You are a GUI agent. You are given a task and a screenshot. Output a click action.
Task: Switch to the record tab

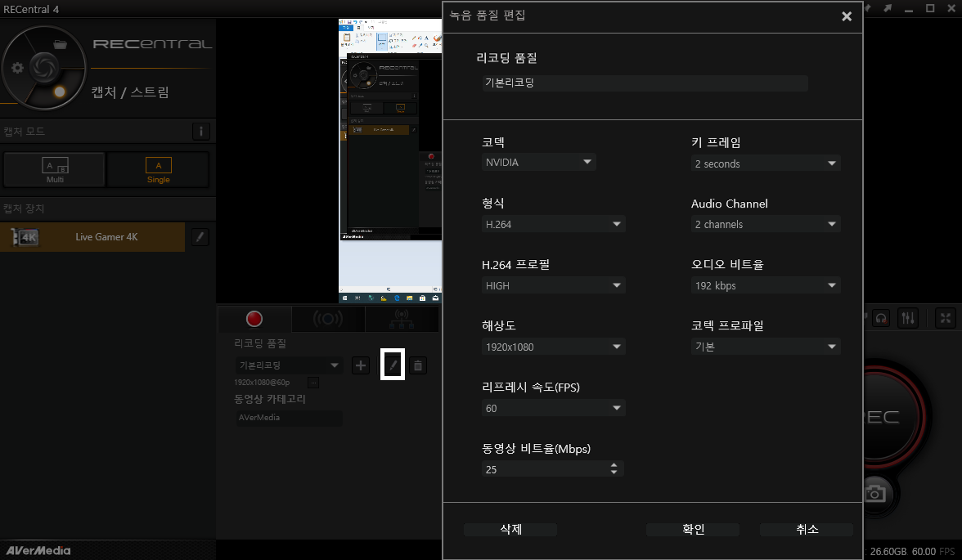click(254, 319)
